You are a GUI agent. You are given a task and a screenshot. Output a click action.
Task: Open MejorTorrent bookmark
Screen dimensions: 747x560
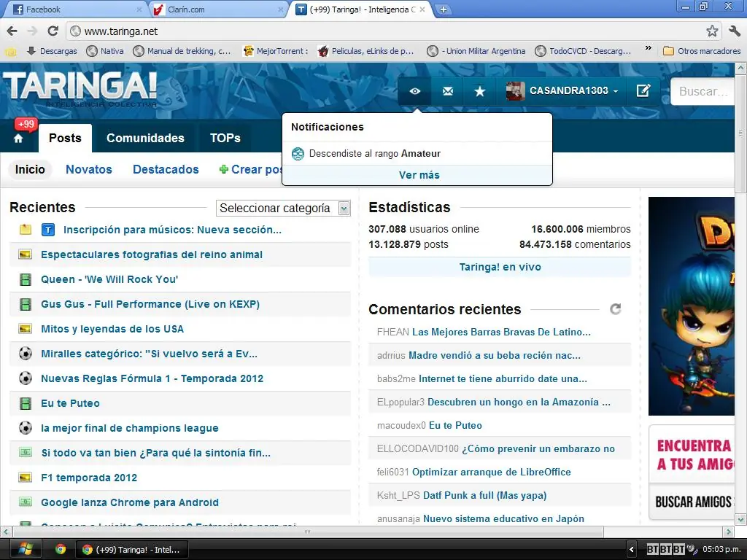[275, 51]
